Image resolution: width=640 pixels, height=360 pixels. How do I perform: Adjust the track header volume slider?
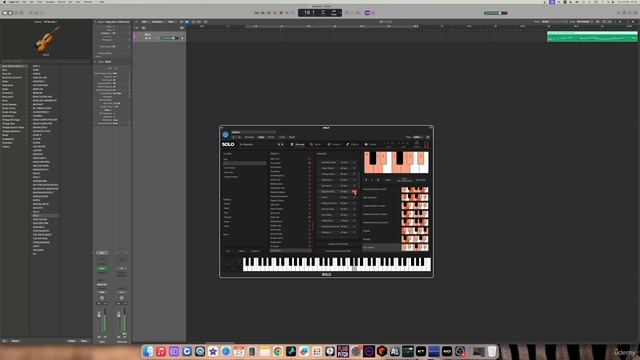pyautogui.click(x=168, y=38)
